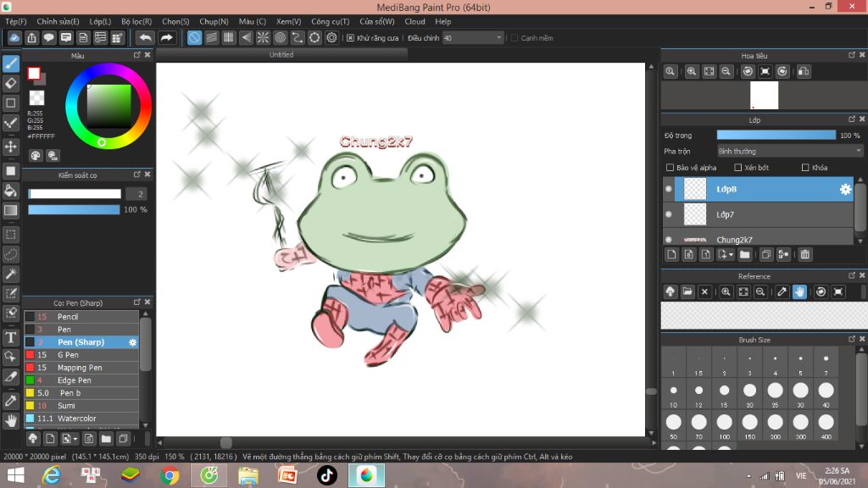This screenshot has height=488, width=868.
Task: Toggle the Khử răng cưa checkbox
Action: pyautogui.click(x=350, y=38)
